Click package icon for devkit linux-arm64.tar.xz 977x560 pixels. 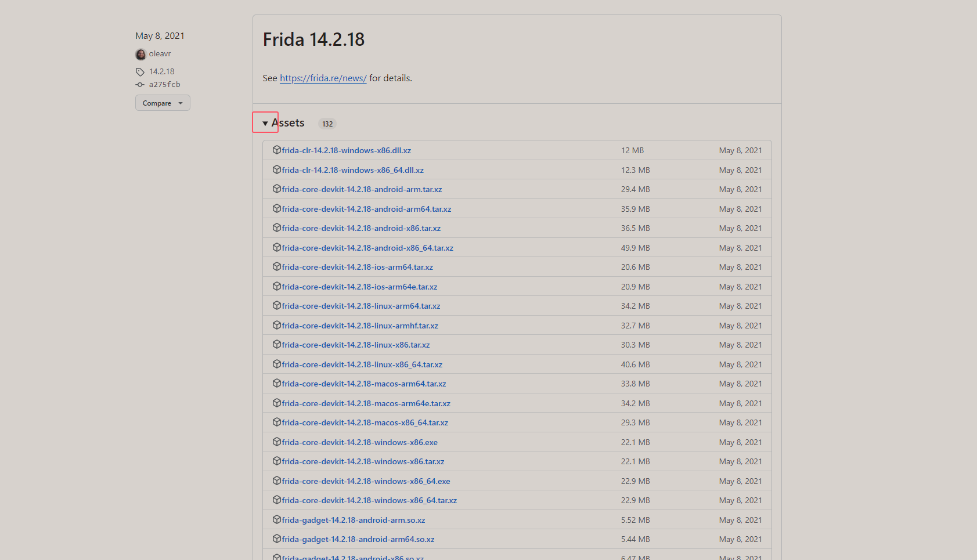point(277,305)
